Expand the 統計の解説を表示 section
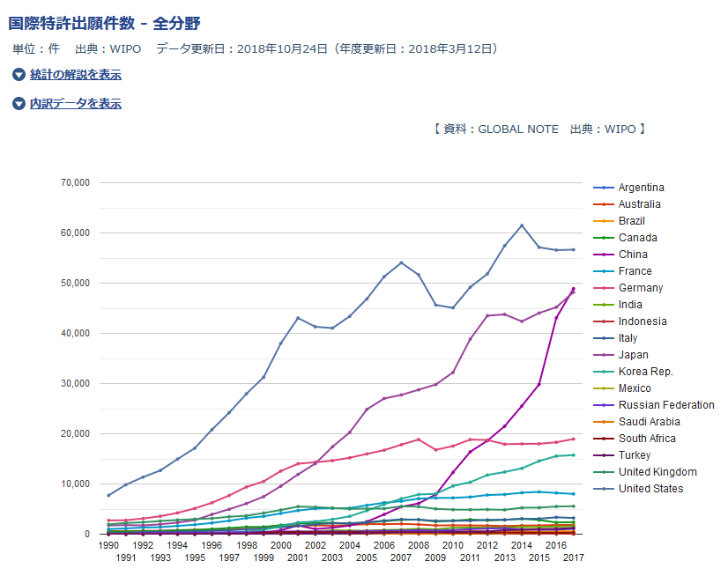Image resolution: width=728 pixels, height=576 pixels. point(19,75)
